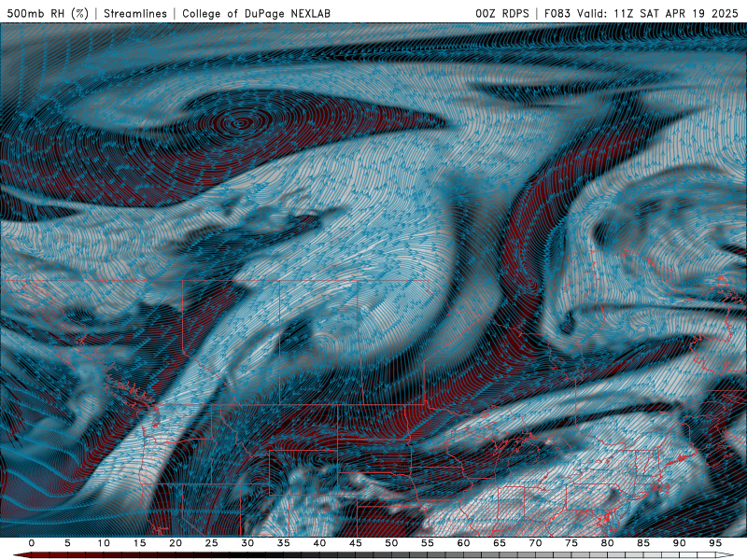Click the 20 value on color scale
Image resolution: width=747 pixels, height=560 pixels.
(x=176, y=543)
